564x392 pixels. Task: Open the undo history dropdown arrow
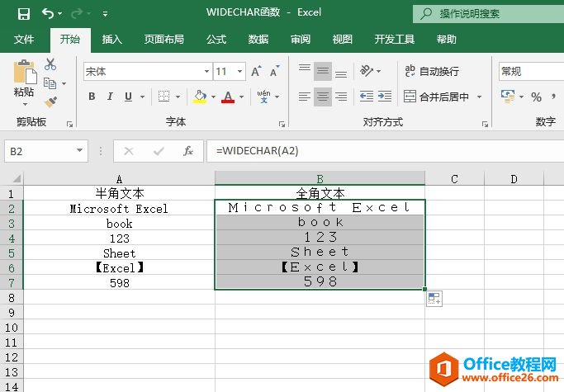(59, 14)
